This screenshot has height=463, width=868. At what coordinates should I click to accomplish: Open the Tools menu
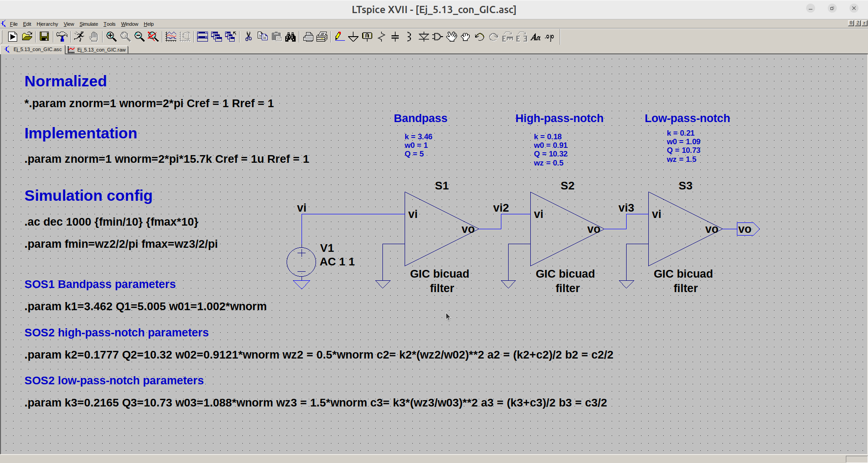click(x=109, y=24)
